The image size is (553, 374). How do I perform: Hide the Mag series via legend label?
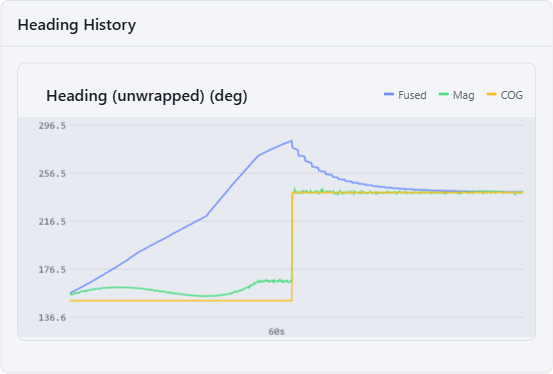463,95
